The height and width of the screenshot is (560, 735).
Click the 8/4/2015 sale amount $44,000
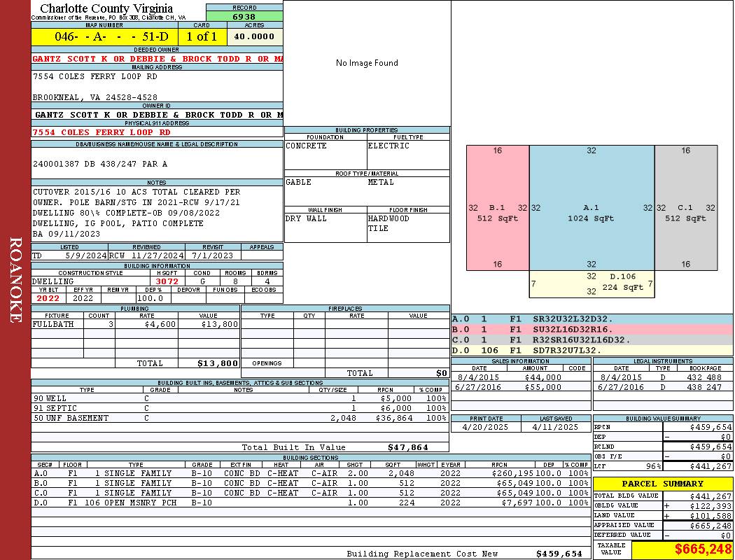pyautogui.click(x=542, y=378)
